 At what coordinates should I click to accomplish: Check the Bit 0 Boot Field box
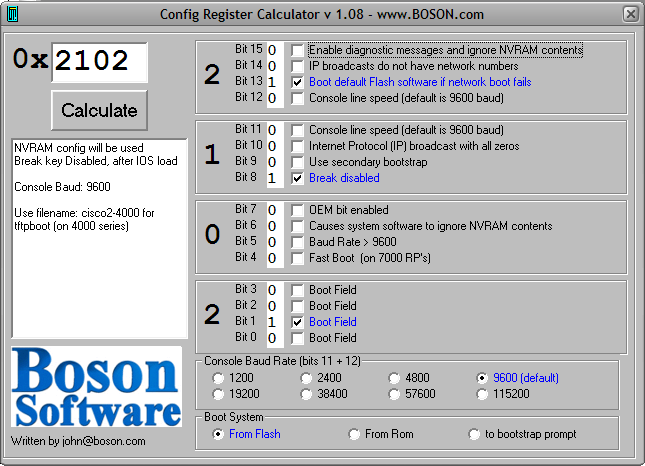pyautogui.click(x=297, y=338)
